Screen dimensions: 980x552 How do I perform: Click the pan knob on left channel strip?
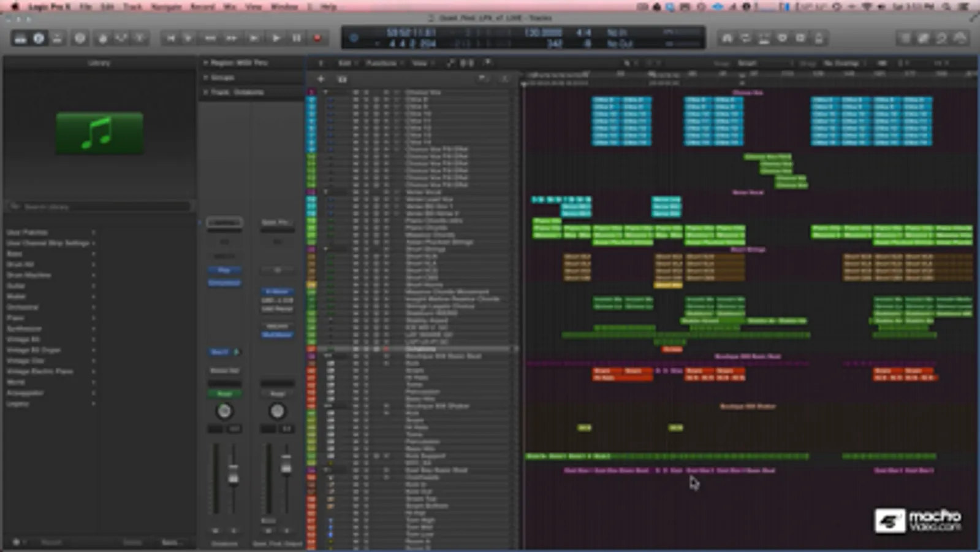tap(224, 411)
